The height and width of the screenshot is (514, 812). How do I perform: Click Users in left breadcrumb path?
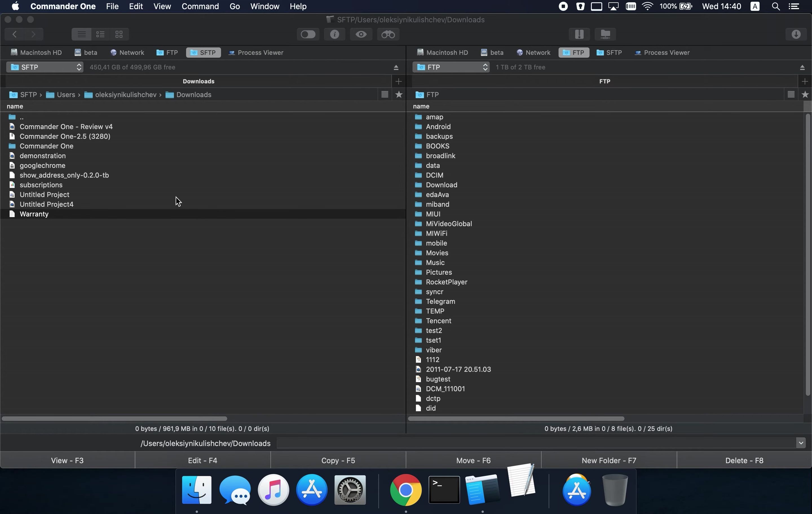point(61,95)
